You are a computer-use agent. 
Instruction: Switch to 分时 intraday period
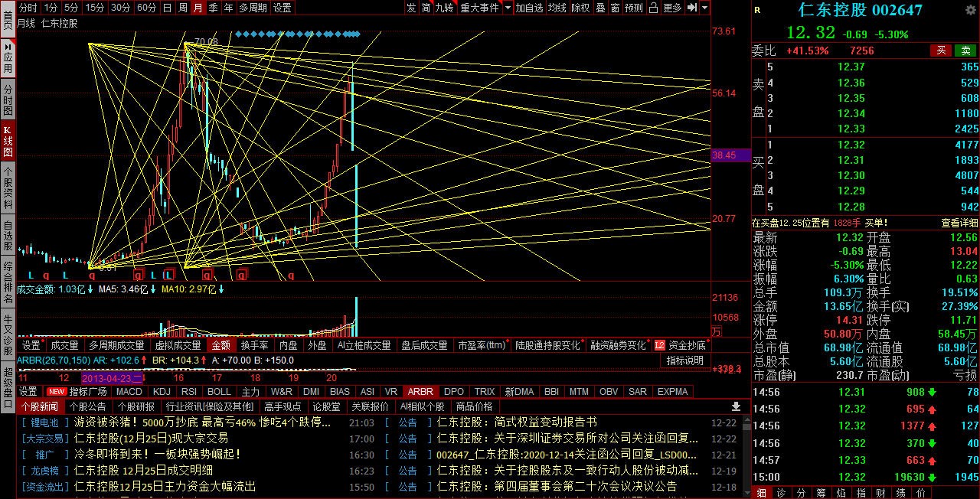pyautogui.click(x=28, y=8)
